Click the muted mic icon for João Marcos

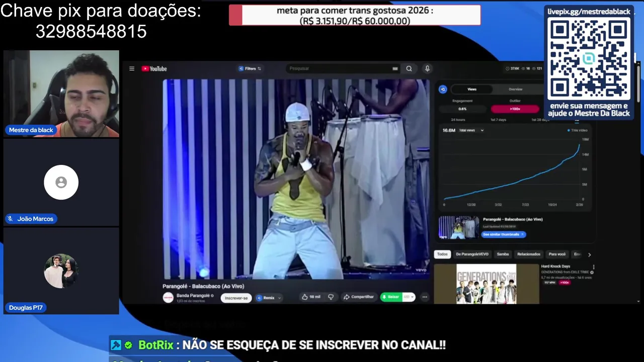[x=10, y=219]
